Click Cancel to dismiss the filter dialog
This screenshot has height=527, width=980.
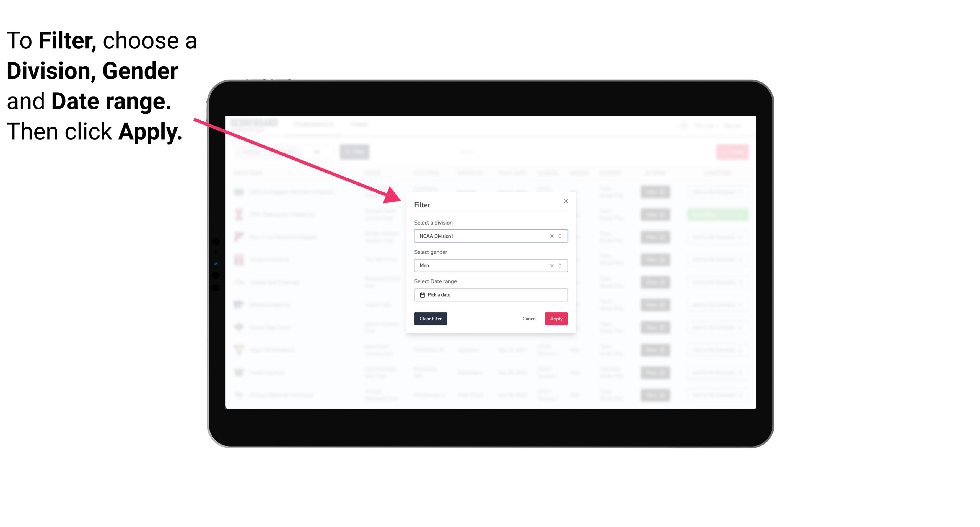[x=529, y=319]
